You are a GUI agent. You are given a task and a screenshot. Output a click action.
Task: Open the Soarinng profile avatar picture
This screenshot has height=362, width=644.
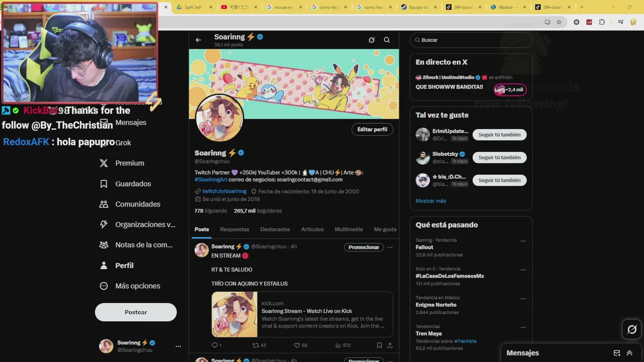coord(219,118)
